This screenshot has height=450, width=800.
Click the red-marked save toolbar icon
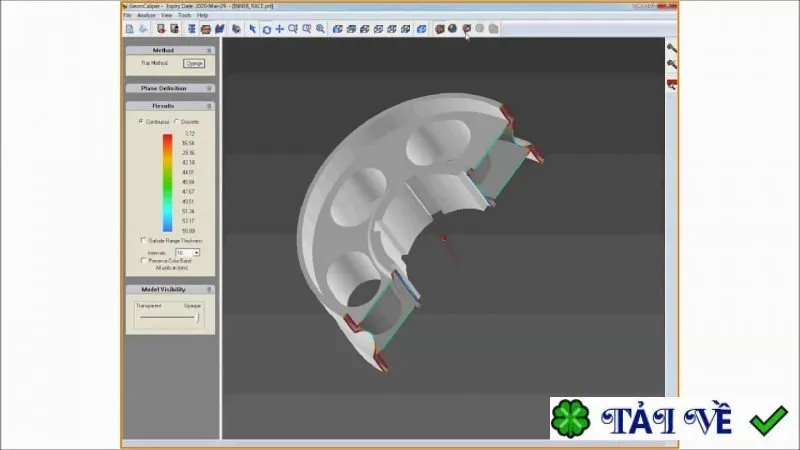(161, 29)
